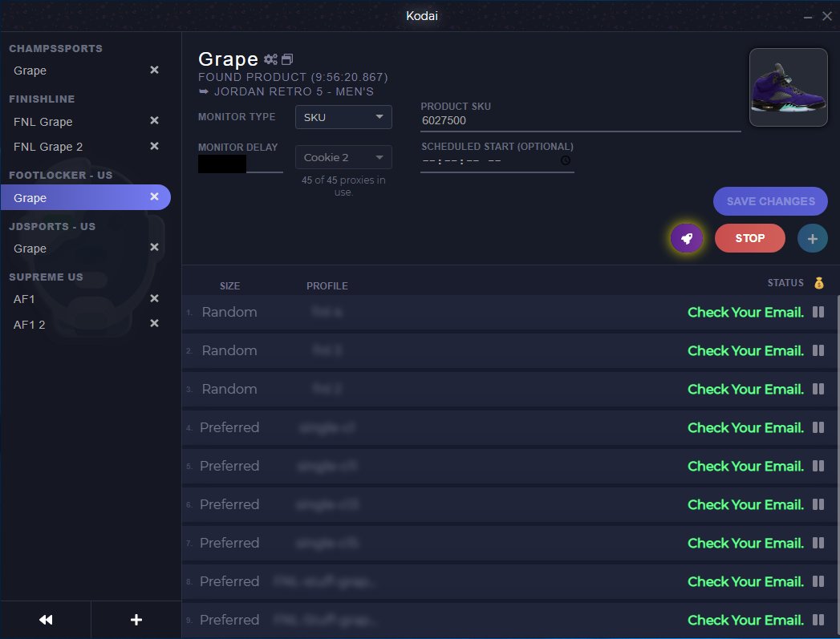This screenshot has width=840, height=639.
Task: Remove the AF1 group
Action: pyautogui.click(x=154, y=298)
